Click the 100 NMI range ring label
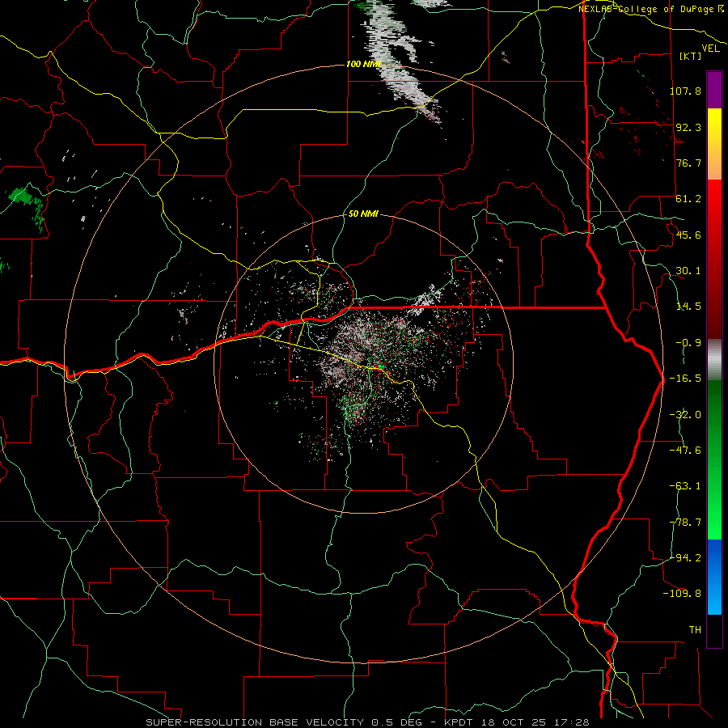Image resolution: width=728 pixels, height=728 pixels. (x=363, y=64)
